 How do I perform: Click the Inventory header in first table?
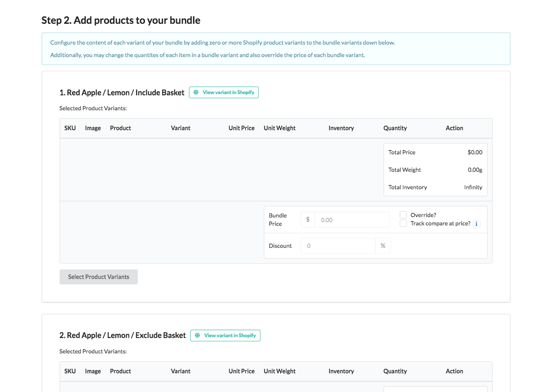pos(341,128)
